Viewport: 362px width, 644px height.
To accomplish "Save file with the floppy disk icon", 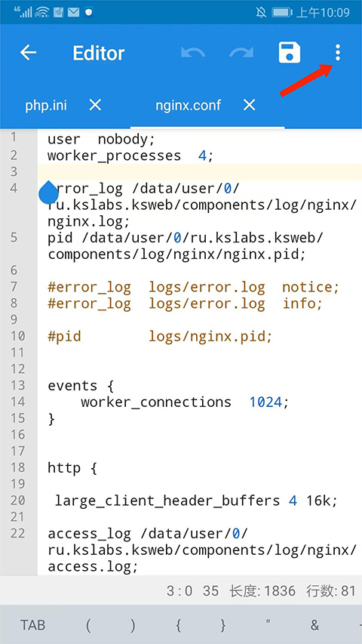I will pyautogui.click(x=290, y=53).
